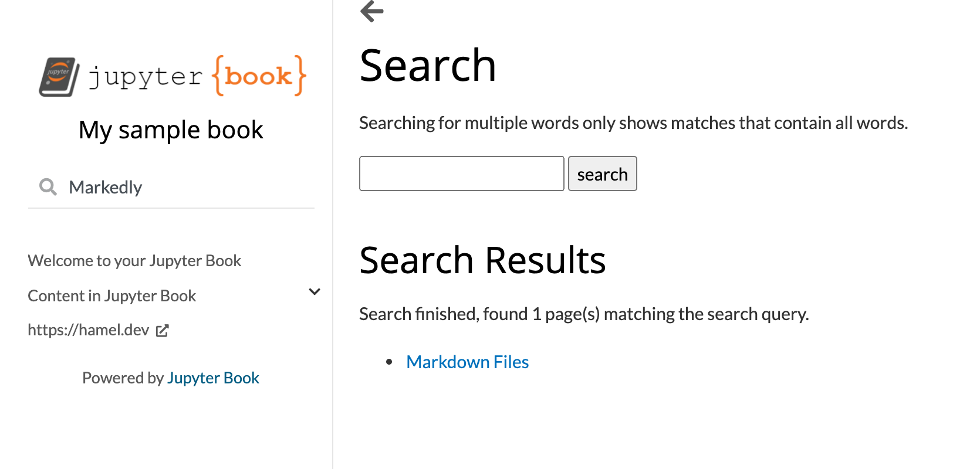
Task: Click the orange curly braces in the logo
Action: tap(259, 75)
